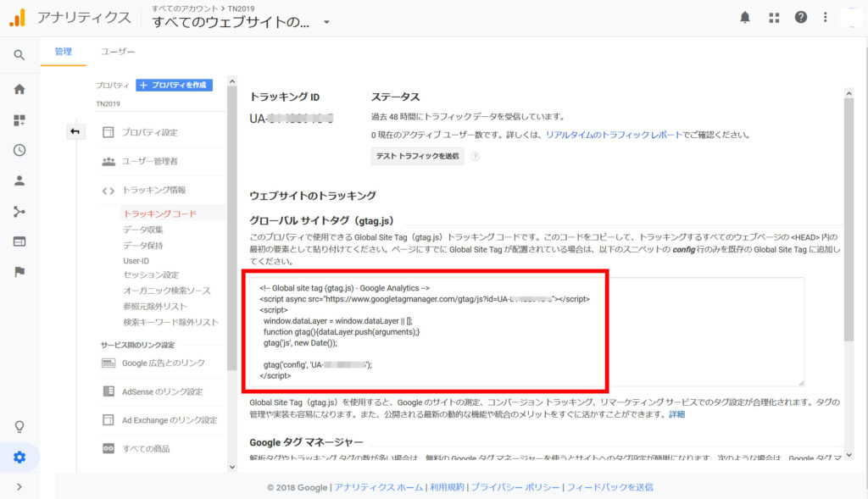Open 利用規約 footer link
This screenshot has height=499, width=868.
click(x=447, y=487)
